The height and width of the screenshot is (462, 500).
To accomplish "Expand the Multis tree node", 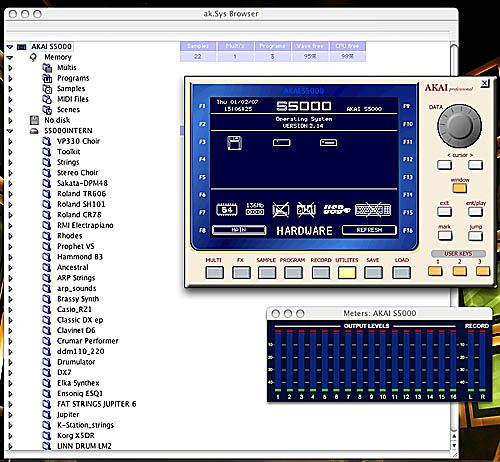I will (x=10, y=68).
